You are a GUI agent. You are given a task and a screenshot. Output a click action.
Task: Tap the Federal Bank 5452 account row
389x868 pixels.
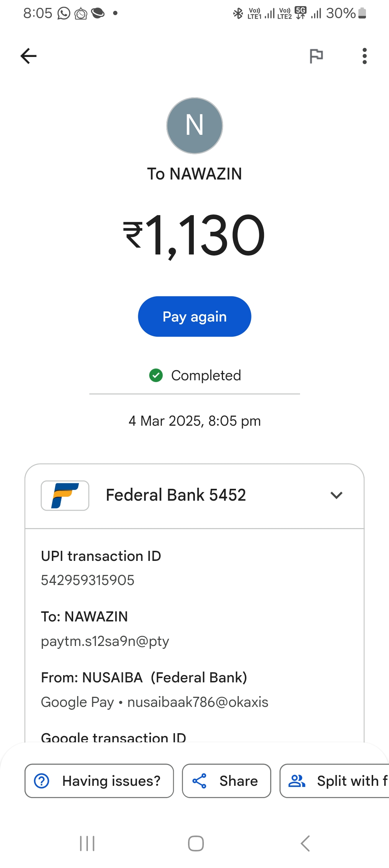tap(176, 495)
